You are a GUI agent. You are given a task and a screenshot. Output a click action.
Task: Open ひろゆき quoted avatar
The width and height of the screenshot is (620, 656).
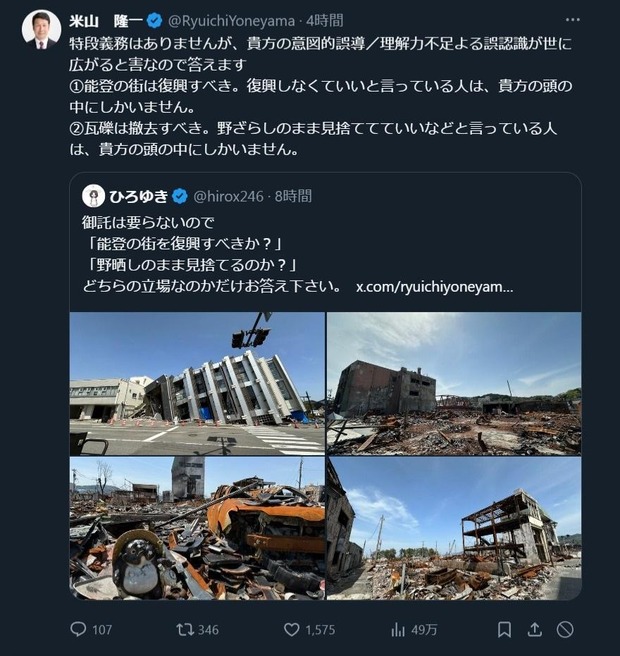[x=93, y=196]
